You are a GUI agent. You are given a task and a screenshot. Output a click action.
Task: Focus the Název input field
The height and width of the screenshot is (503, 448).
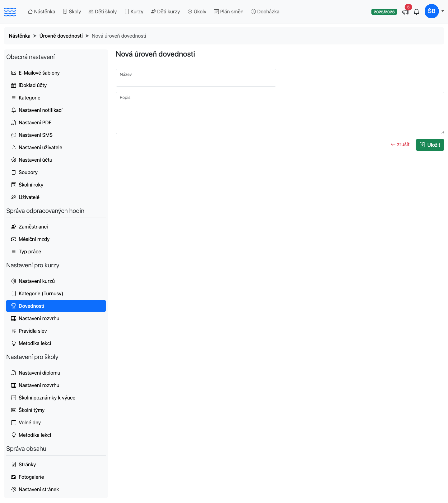click(x=196, y=78)
